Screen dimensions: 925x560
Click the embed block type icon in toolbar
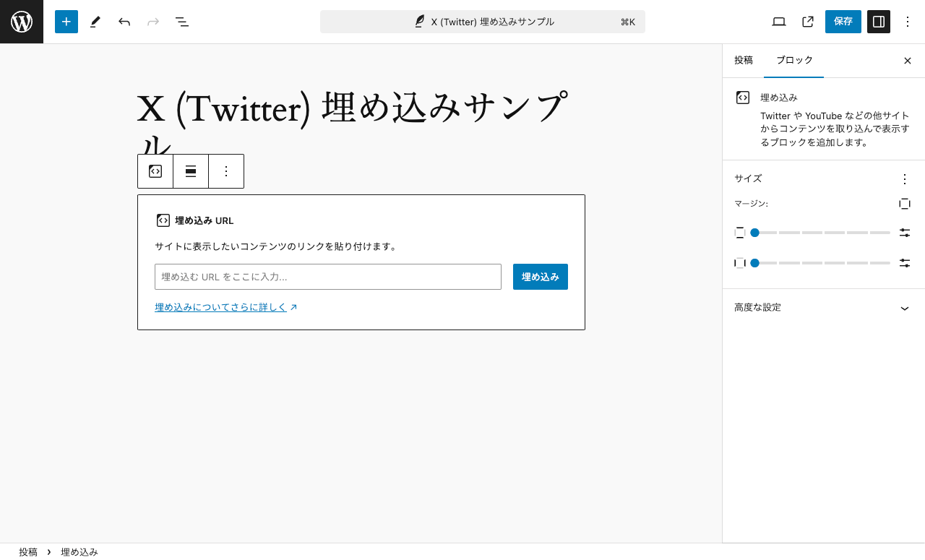(155, 171)
